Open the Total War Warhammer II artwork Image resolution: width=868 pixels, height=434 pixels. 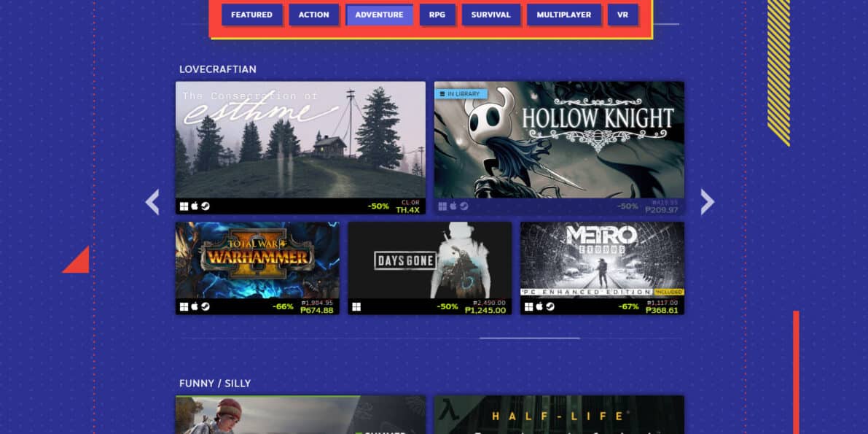257,260
